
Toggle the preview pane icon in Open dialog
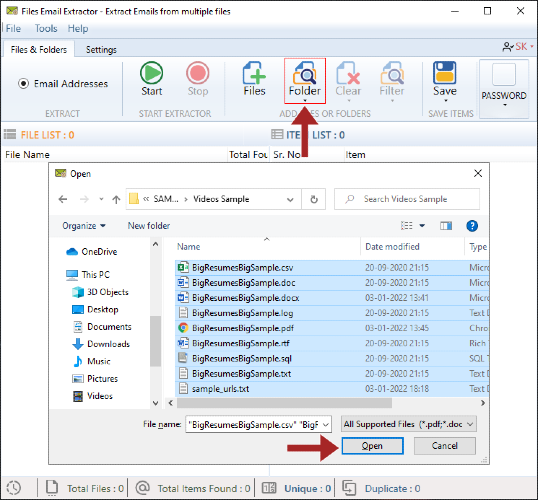click(446, 226)
